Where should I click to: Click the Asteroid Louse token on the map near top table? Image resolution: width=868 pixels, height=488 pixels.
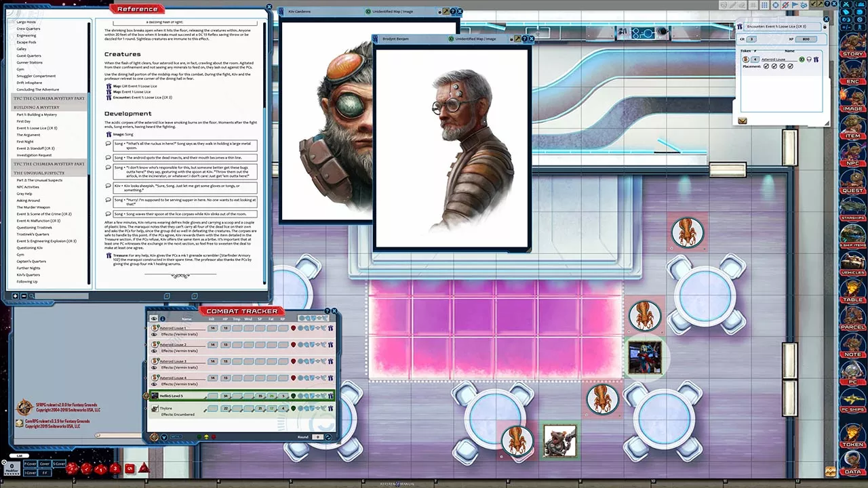(x=687, y=232)
